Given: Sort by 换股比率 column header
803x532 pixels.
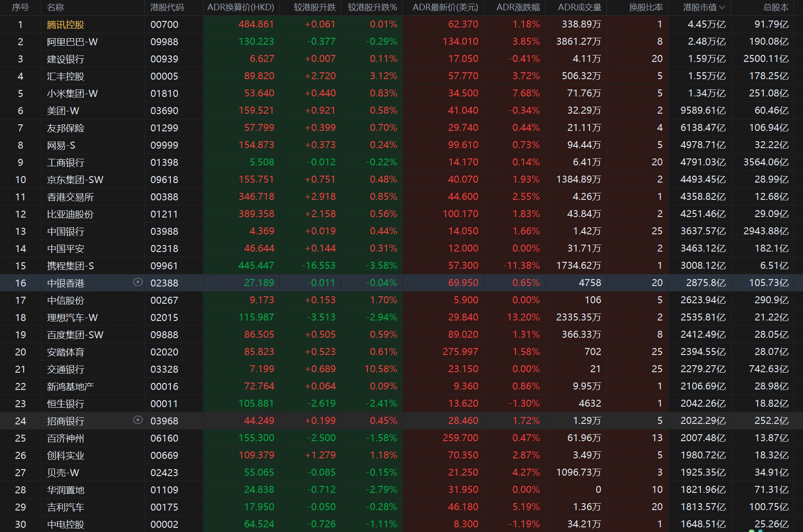Looking at the screenshot, I should (646, 7).
